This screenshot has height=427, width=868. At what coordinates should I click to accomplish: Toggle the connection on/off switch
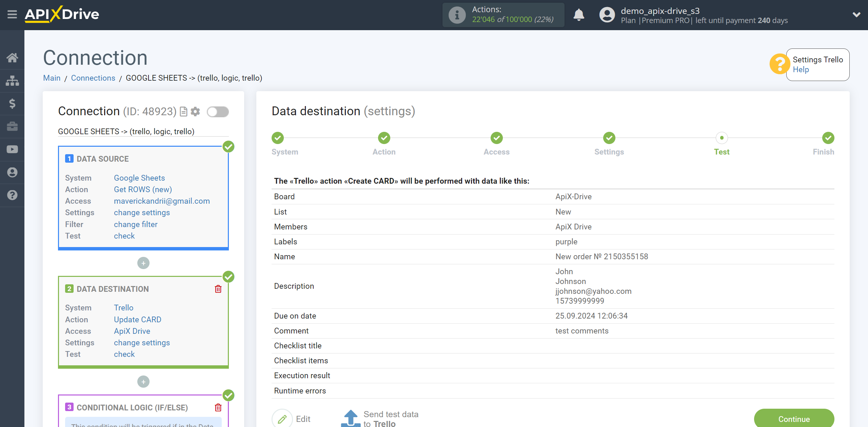point(218,112)
